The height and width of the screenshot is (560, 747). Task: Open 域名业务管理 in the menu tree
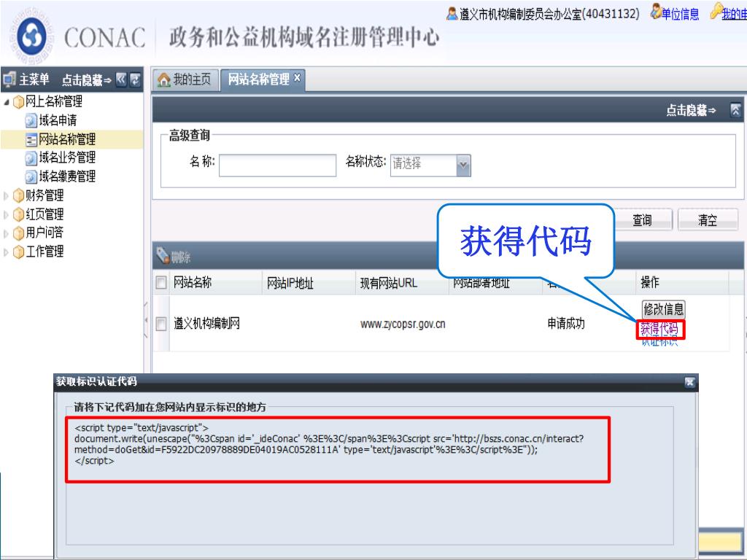67,157
